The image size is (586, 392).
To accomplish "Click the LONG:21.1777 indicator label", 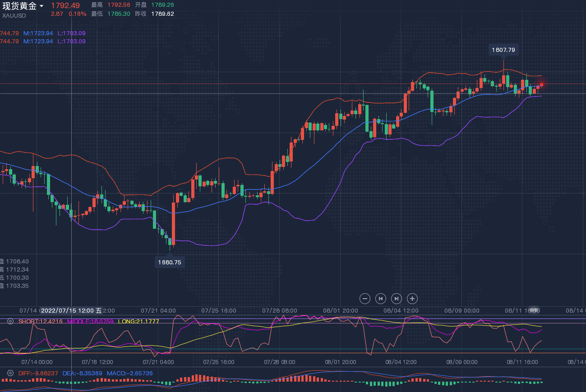I will pos(138,321).
